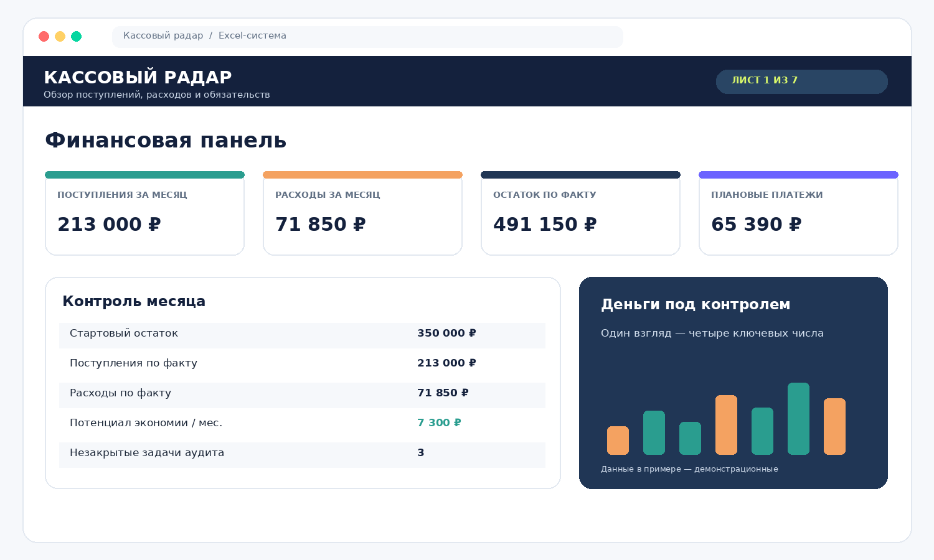This screenshot has height=560, width=934.
Task: Click the value 3 in "Незакрытые задачи аудита" row
Action: coord(421,453)
